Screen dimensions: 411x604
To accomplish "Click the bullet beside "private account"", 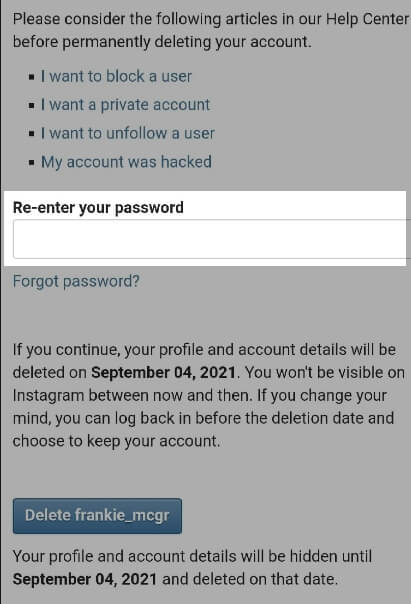I will tap(32, 106).
